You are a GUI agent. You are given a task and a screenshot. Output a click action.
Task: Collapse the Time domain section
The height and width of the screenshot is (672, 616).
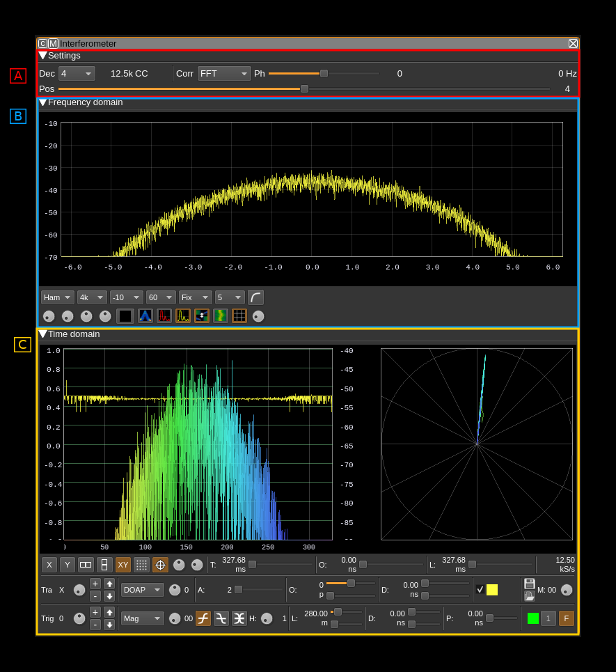coord(43,334)
